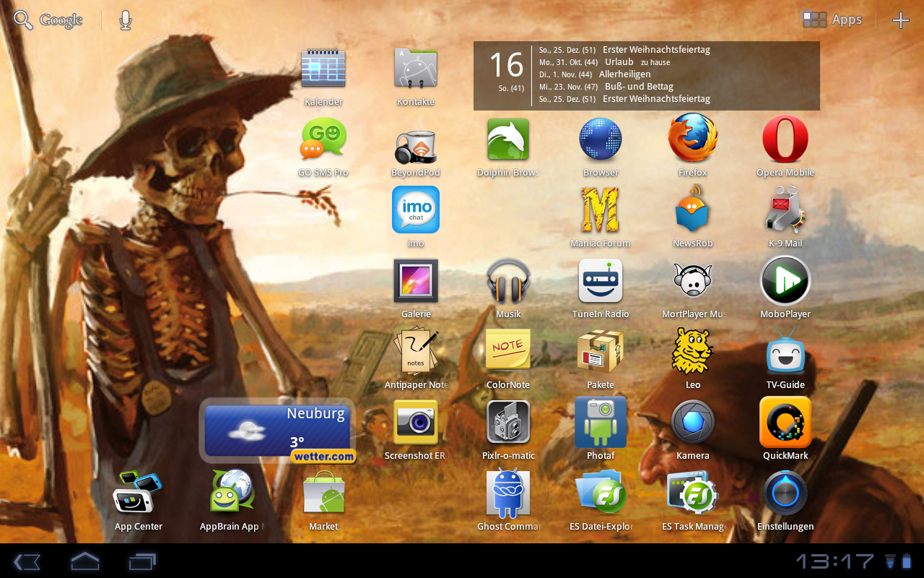Open the Apps drawer
Image resolution: width=924 pixels, height=578 pixels.
pyautogui.click(x=832, y=20)
